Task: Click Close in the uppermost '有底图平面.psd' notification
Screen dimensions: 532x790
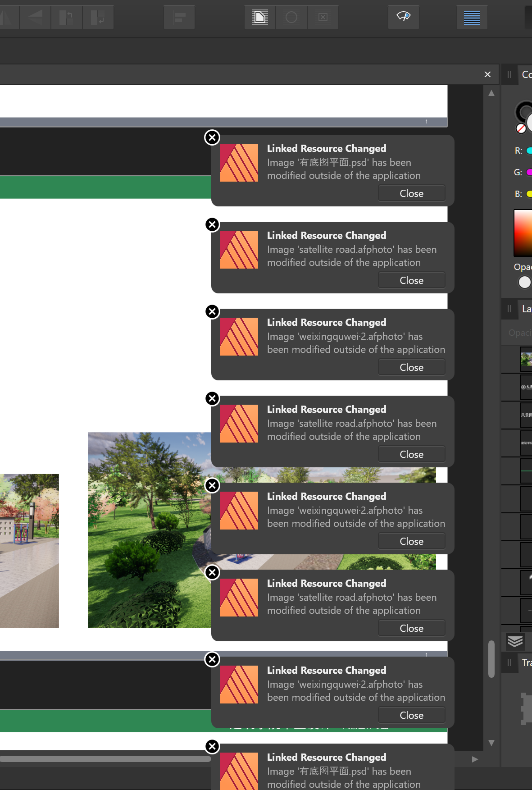Action: tap(412, 193)
